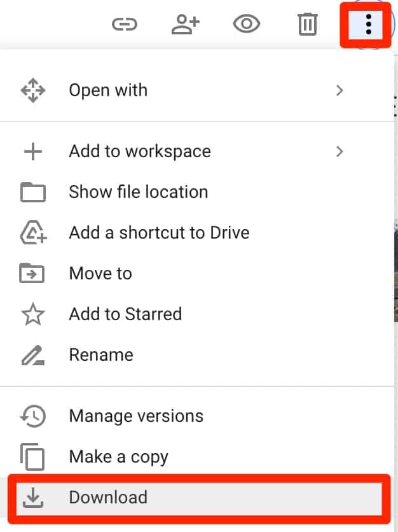Select Show file location
The width and height of the screenshot is (398, 532).
pos(138,192)
